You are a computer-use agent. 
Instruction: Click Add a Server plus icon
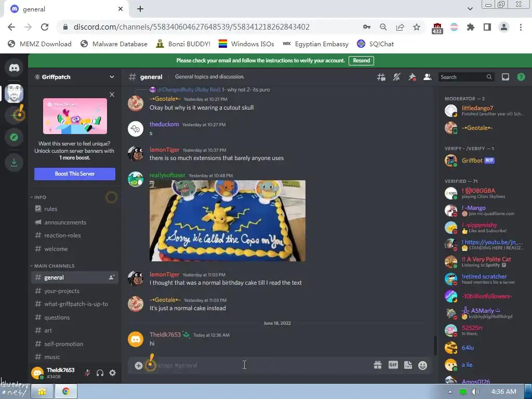(14, 115)
